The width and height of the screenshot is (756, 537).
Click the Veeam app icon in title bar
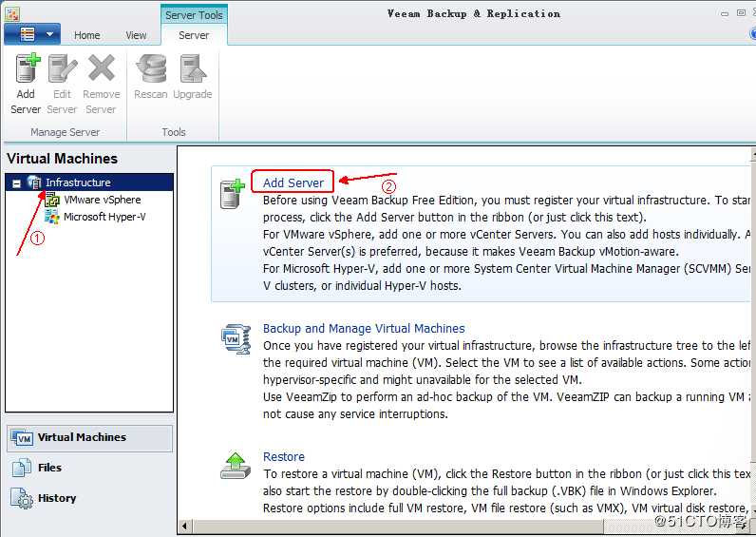click(x=12, y=13)
